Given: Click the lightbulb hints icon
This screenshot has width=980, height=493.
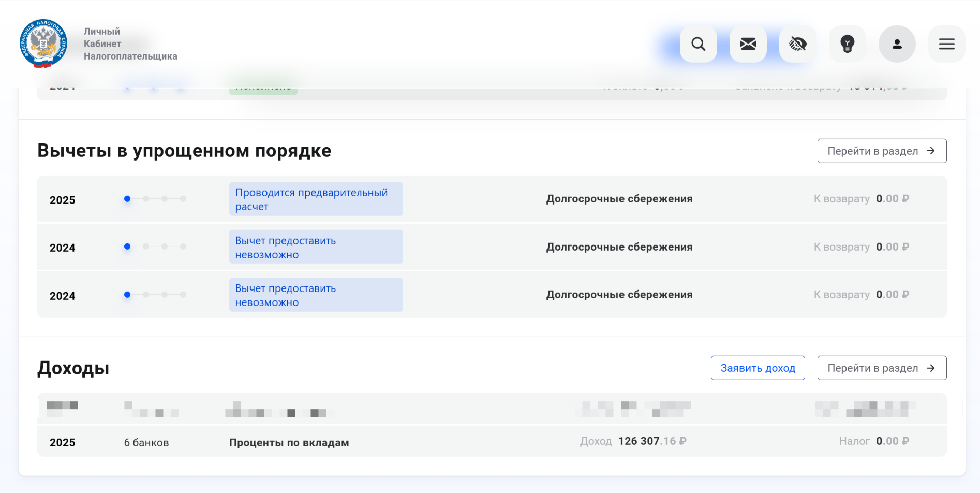Looking at the screenshot, I should pos(847,44).
